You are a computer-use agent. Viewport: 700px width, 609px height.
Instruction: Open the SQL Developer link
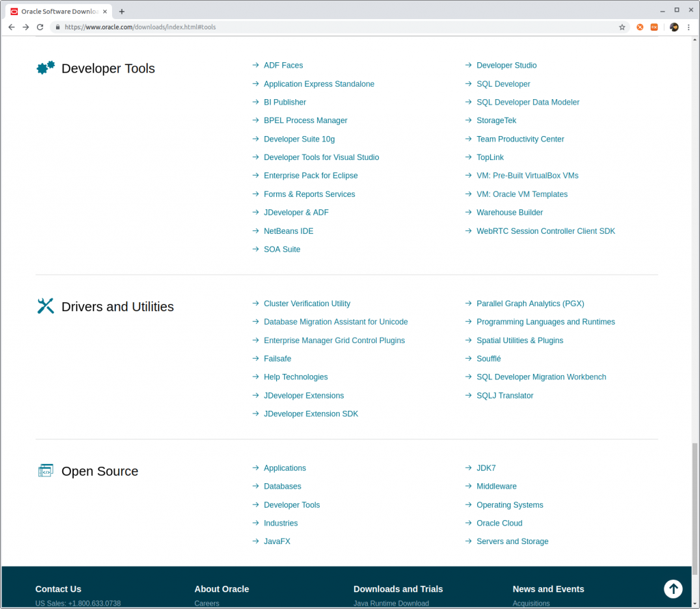click(503, 84)
